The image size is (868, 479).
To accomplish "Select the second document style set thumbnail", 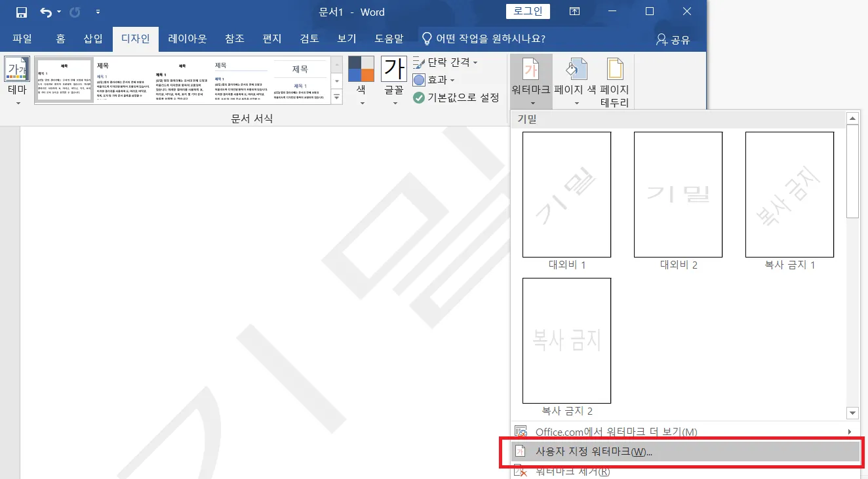I will click(x=123, y=80).
